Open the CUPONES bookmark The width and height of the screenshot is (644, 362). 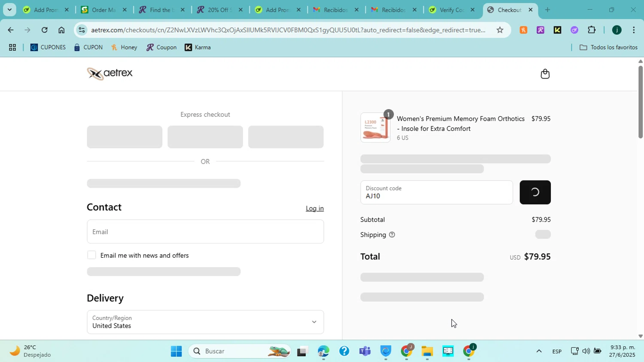(48, 47)
